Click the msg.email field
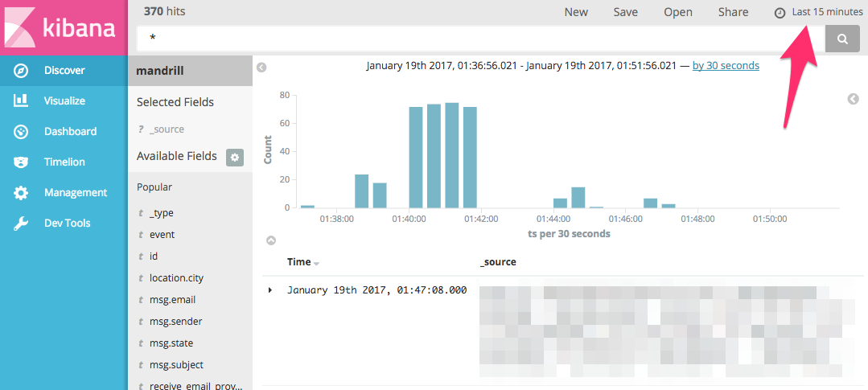Screen dimensions: 868x390 coord(172,300)
